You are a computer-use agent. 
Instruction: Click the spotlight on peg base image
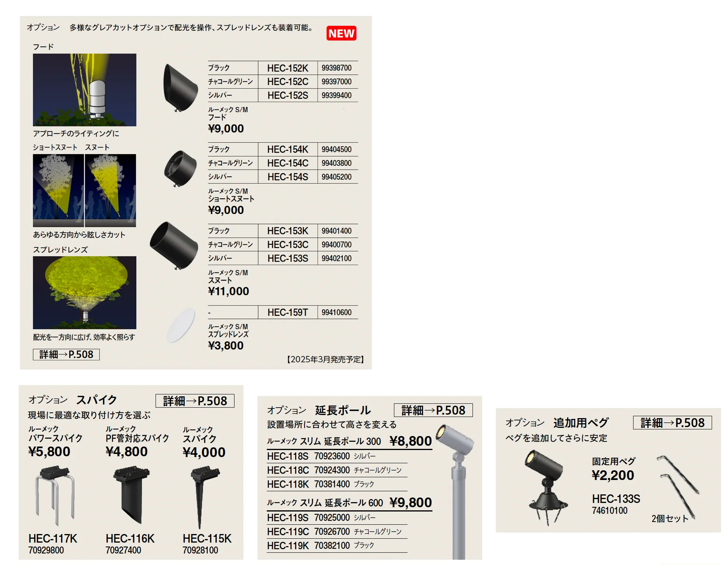(x=546, y=487)
